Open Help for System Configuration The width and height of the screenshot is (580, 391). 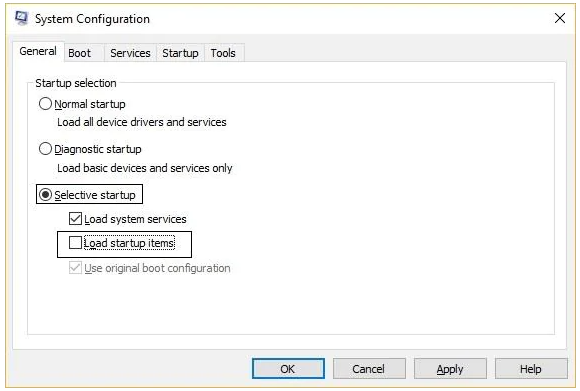(x=531, y=368)
